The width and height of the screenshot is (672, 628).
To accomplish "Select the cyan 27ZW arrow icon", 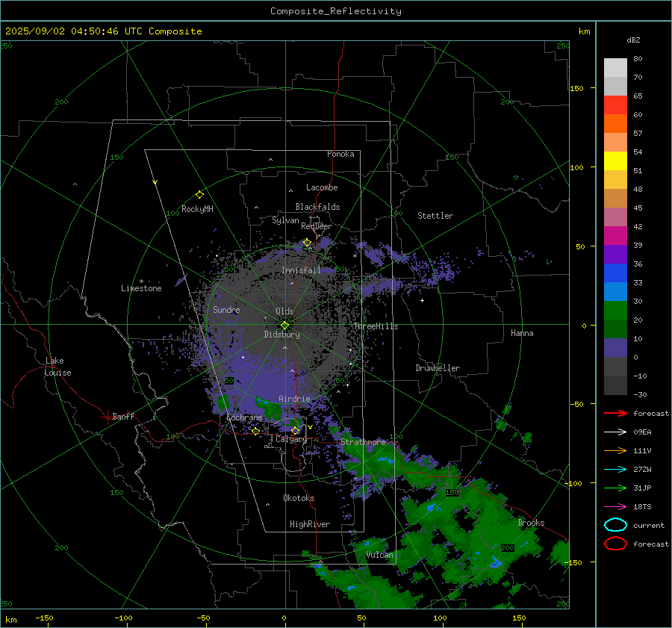I will click(x=615, y=469).
